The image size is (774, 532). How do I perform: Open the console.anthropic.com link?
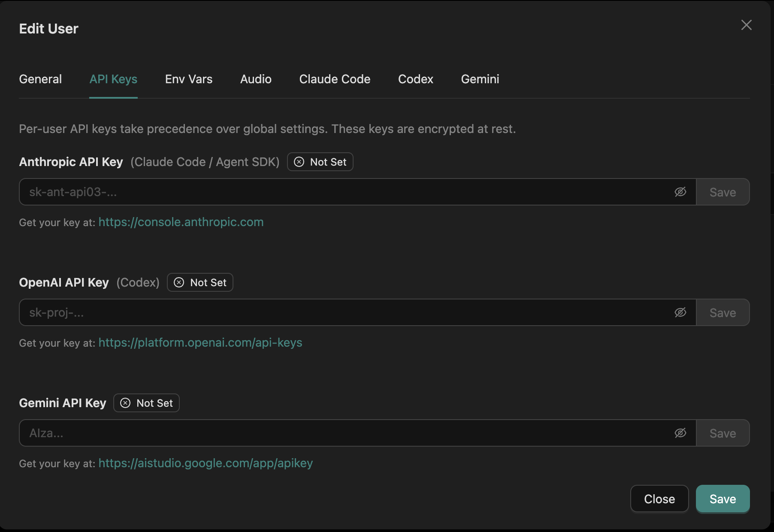(x=181, y=222)
